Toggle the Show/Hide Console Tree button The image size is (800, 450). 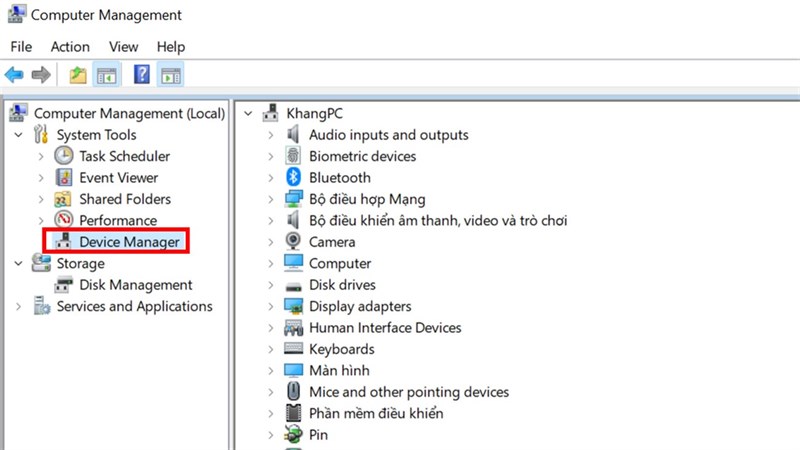coord(106,75)
